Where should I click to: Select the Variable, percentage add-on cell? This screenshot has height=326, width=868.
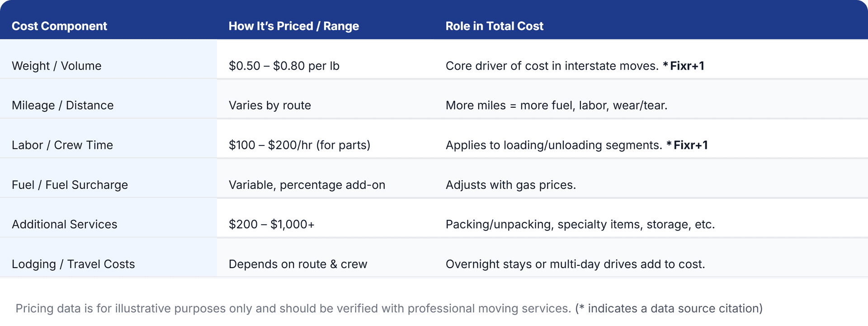307,185
